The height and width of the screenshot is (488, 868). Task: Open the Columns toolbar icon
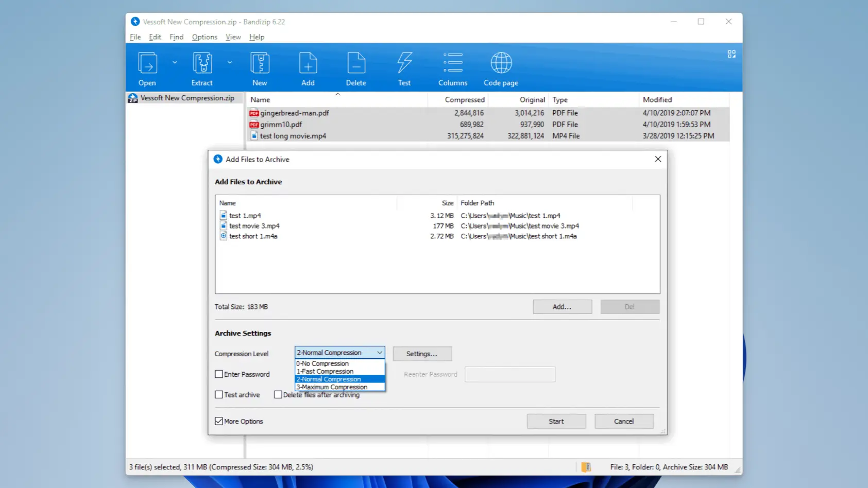(452, 67)
